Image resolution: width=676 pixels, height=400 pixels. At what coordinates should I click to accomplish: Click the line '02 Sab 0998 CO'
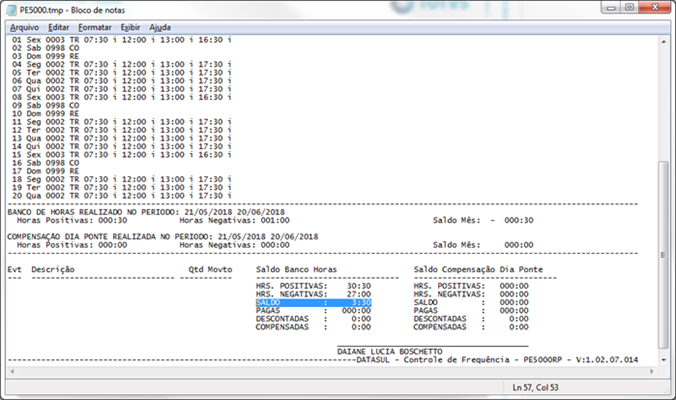tap(46, 48)
